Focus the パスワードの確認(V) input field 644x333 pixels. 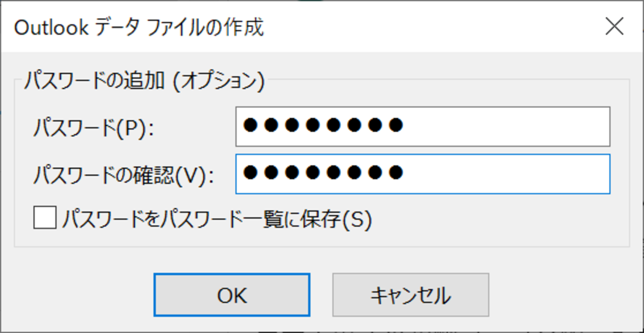[422, 173]
